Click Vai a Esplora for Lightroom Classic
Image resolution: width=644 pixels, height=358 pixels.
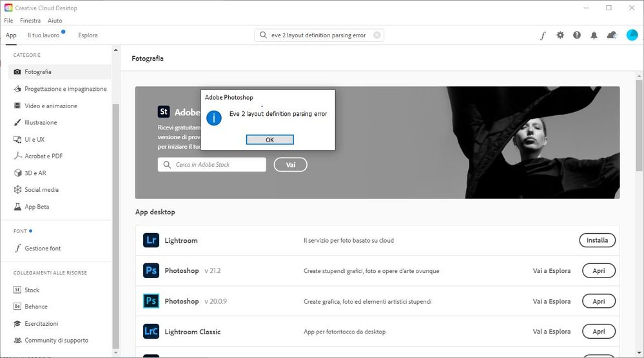pyautogui.click(x=552, y=332)
